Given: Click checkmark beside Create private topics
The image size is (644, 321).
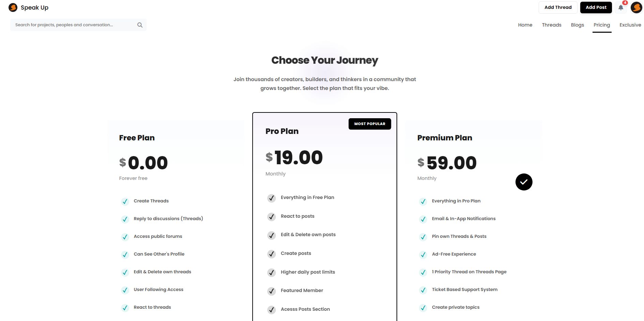Looking at the screenshot, I should click(x=423, y=308).
